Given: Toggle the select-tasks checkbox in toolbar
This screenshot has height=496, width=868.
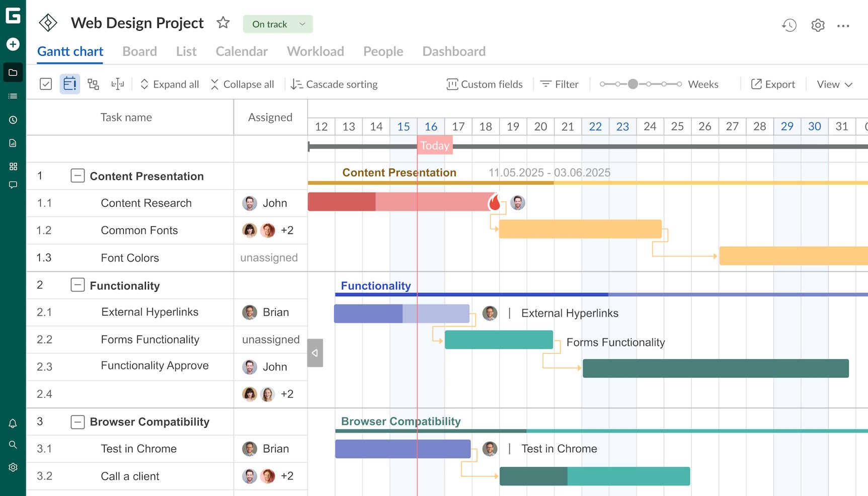Looking at the screenshot, I should (x=46, y=84).
